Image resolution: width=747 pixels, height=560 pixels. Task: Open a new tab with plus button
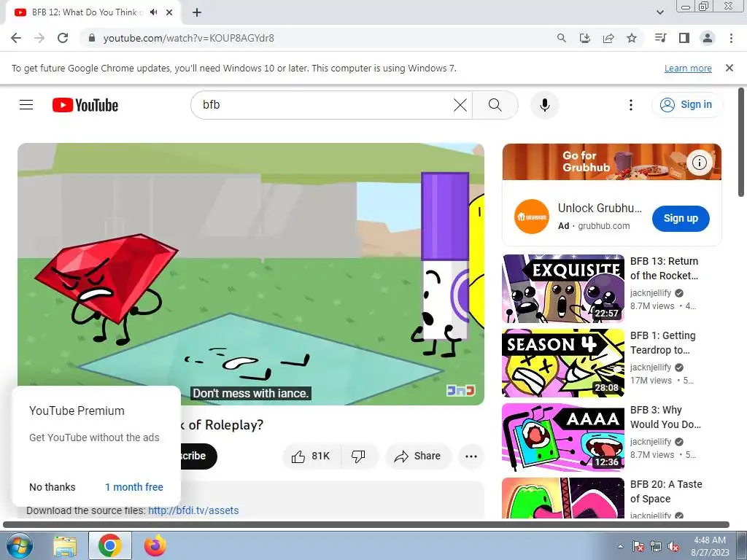[x=197, y=12]
